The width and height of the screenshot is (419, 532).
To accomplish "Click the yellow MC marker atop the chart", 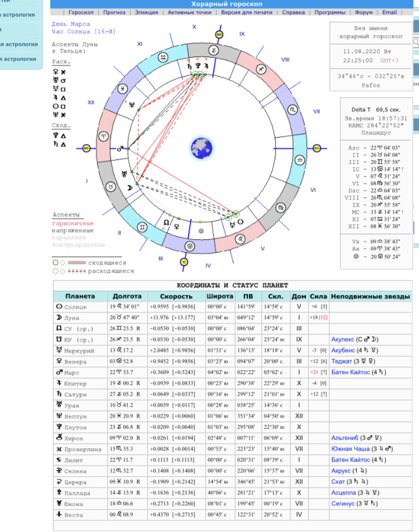I will [219, 35].
